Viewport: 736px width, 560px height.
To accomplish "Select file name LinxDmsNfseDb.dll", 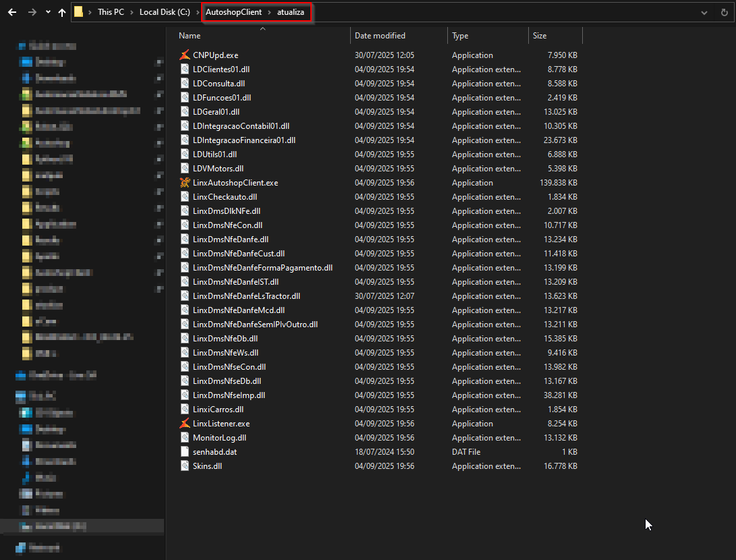I will point(227,381).
